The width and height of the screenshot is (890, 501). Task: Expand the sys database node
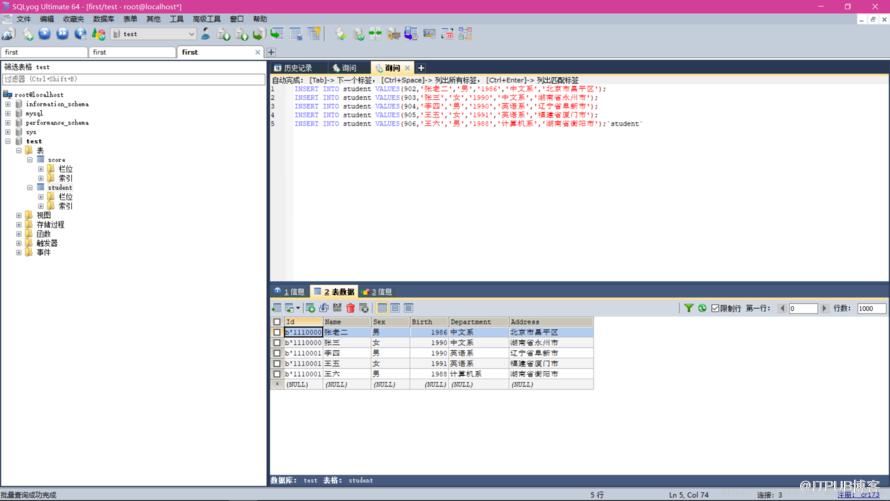coord(8,132)
